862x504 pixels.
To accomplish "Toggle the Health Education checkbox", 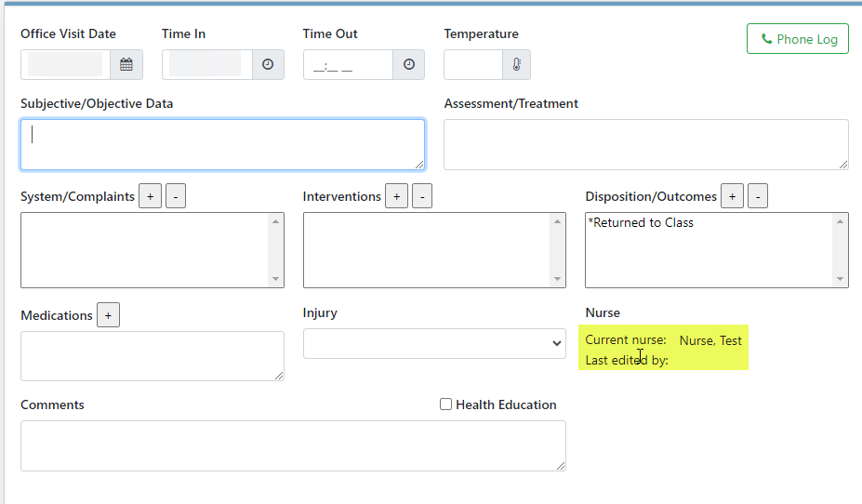I will coord(445,405).
